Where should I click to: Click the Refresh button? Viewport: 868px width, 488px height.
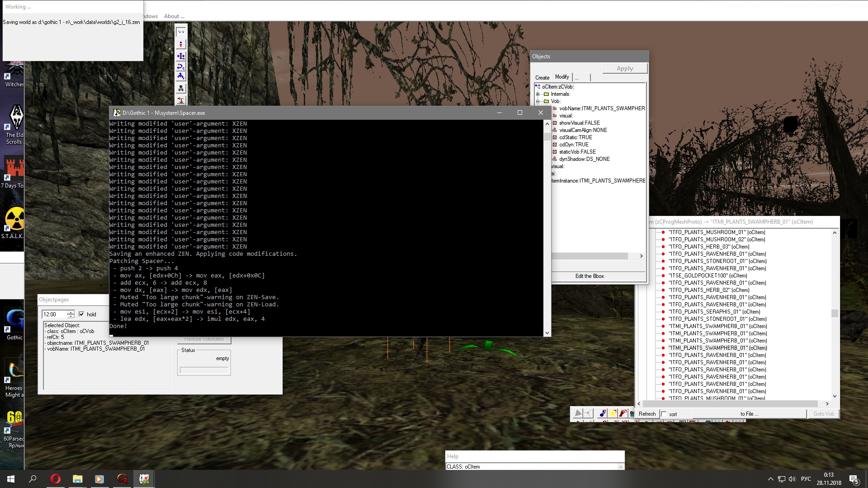click(647, 414)
